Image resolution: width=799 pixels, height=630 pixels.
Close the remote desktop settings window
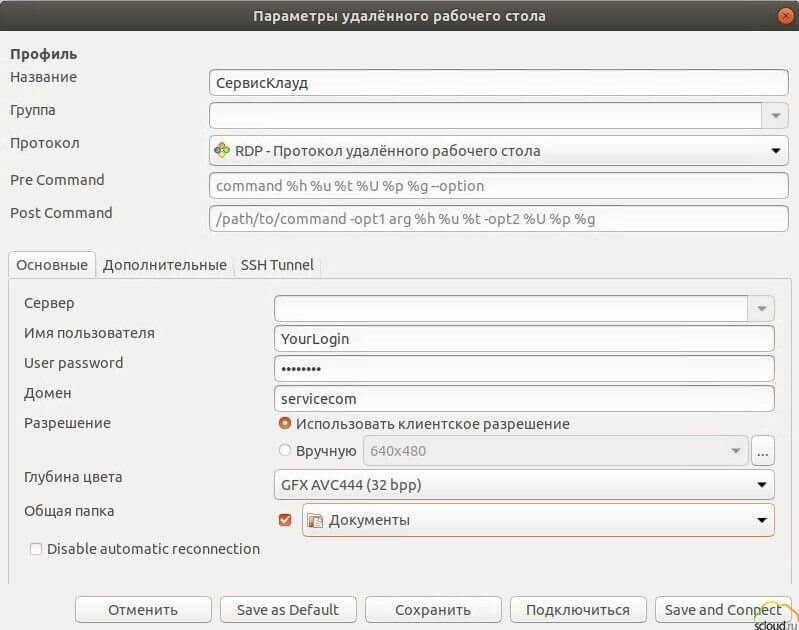point(785,16)
